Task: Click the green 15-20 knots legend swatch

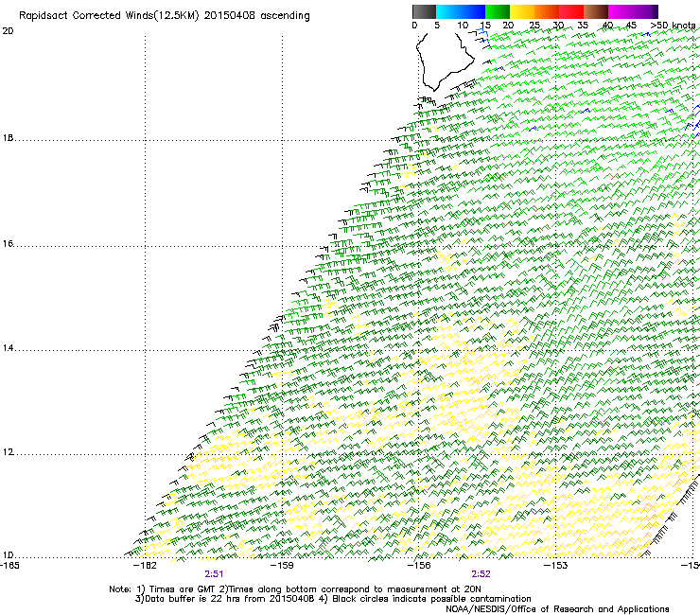Action: click(498, 11)
